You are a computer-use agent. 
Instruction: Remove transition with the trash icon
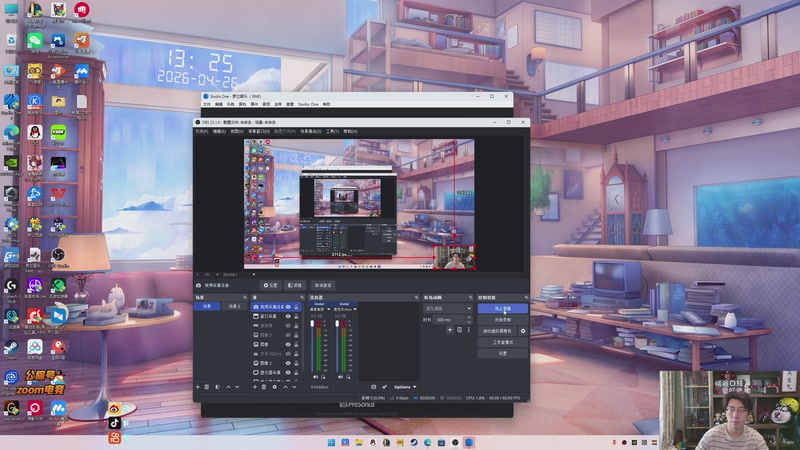pos(459,330)
